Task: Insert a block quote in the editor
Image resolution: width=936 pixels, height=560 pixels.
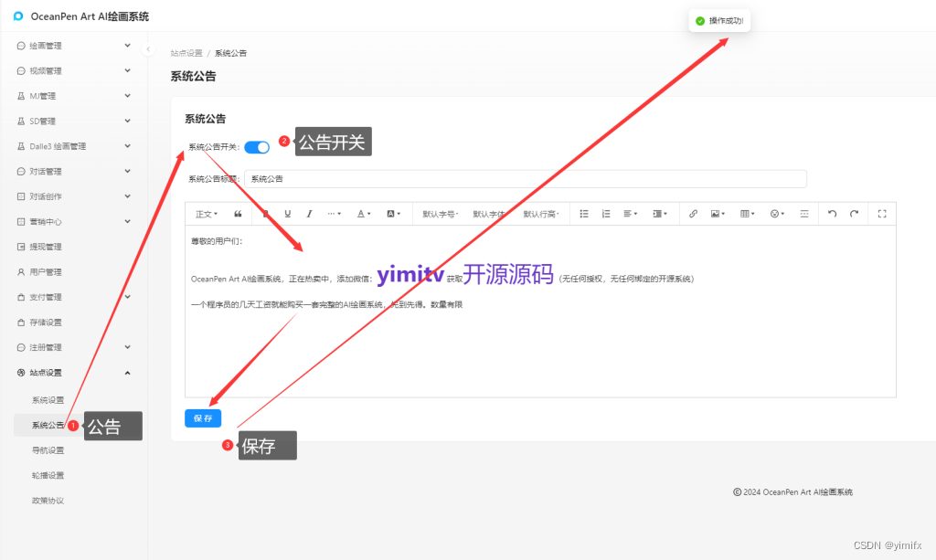Action: pyautogui.click(x=238, y=214)
